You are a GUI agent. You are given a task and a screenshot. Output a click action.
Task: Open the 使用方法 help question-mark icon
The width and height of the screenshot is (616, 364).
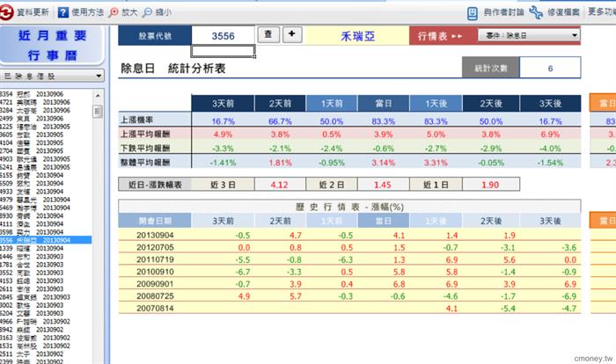62,12
